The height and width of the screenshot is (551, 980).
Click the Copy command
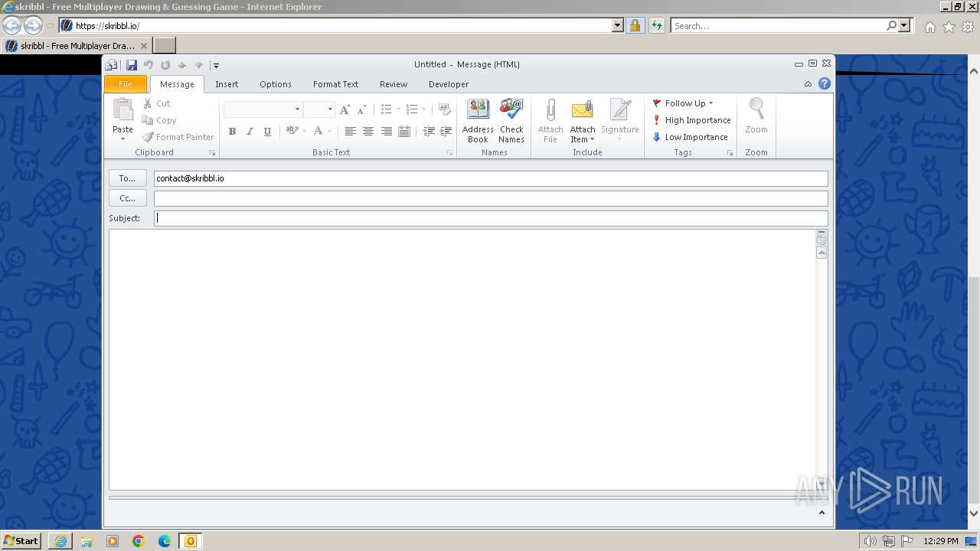click(x=159, y=120)
